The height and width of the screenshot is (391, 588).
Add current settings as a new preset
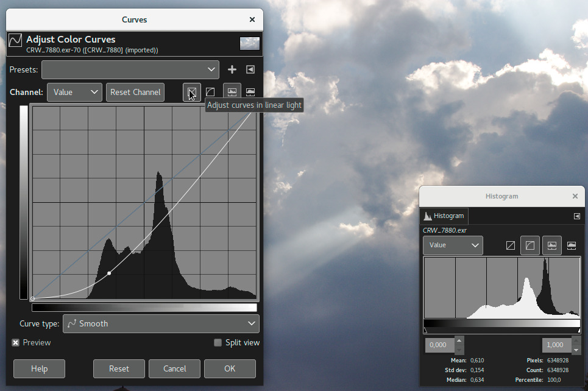click(x=232, y=69)
